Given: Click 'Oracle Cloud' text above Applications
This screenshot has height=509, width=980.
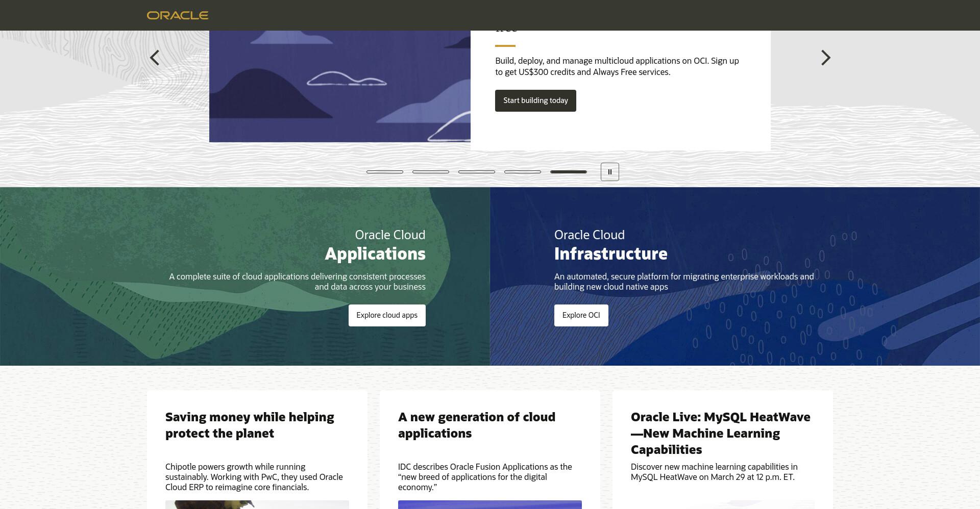Looking at the screenshot, I should (390, 235).
